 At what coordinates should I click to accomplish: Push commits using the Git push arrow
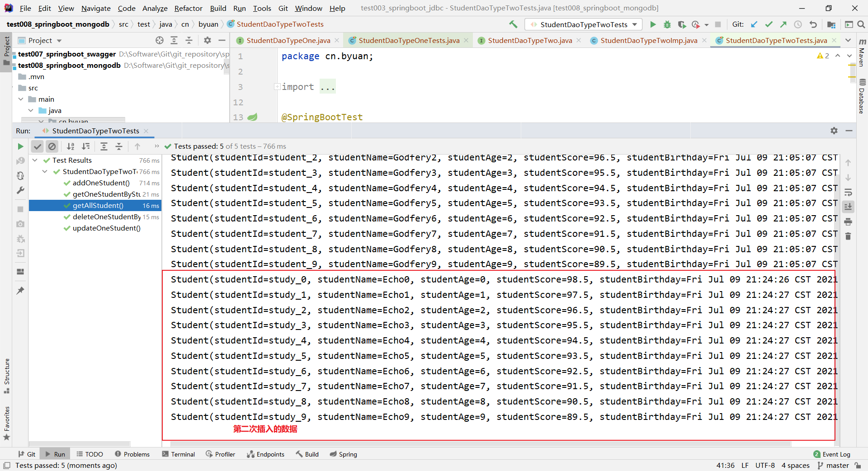coord(783,24)
